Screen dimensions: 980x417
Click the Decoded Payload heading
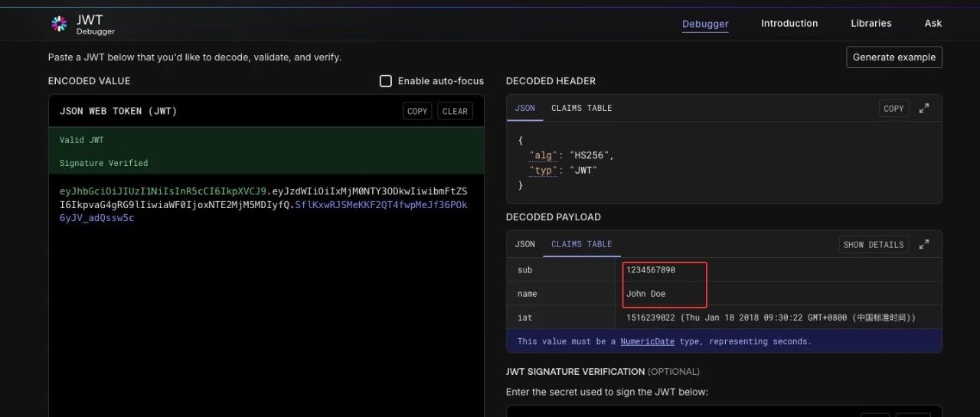[x=554, y=217]
